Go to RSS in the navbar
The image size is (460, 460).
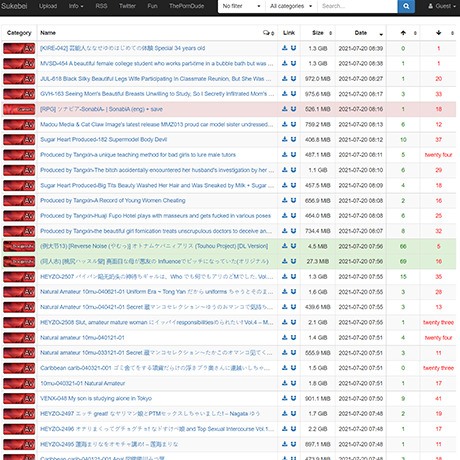pyautogui.click(x=101, y=6)
